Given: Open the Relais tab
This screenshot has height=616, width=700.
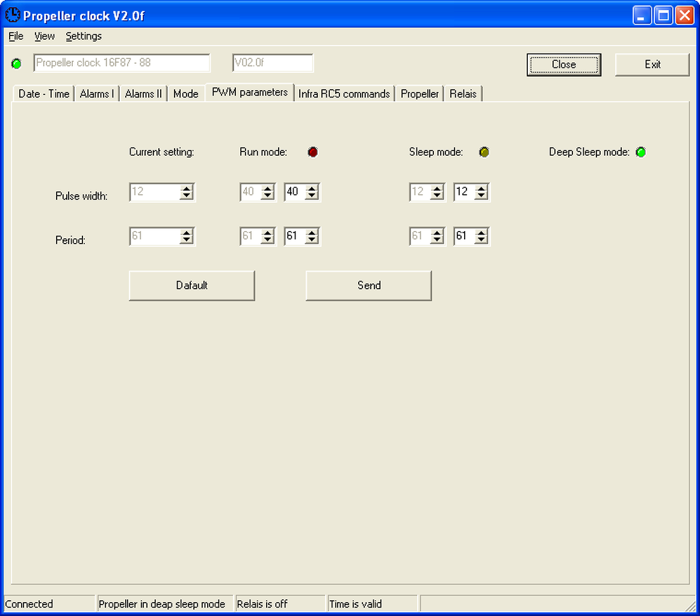Looking at the screenshot, I should (x=463, y=94).
